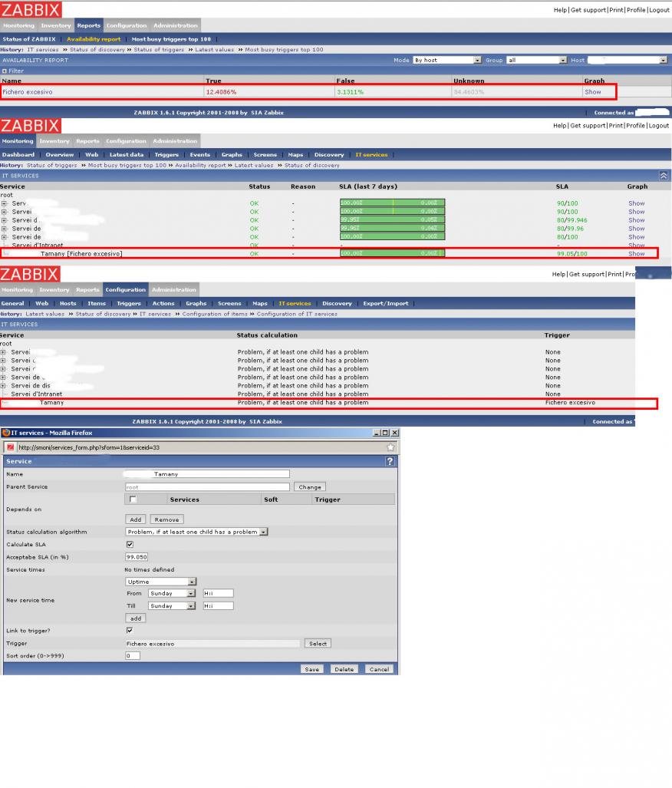This screenshot has height=788, width=672.
Task: Click the Acceptable SLA field showing 99.050
Action: [137, 557]
